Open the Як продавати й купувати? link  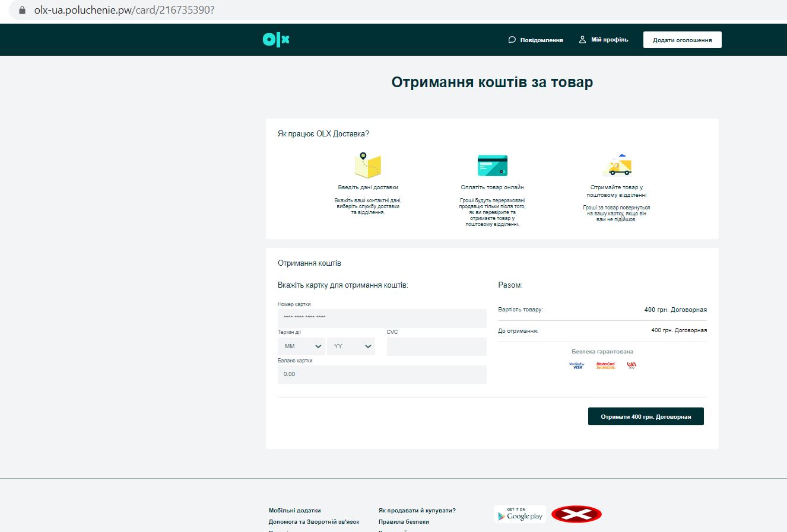coord(417,510)
